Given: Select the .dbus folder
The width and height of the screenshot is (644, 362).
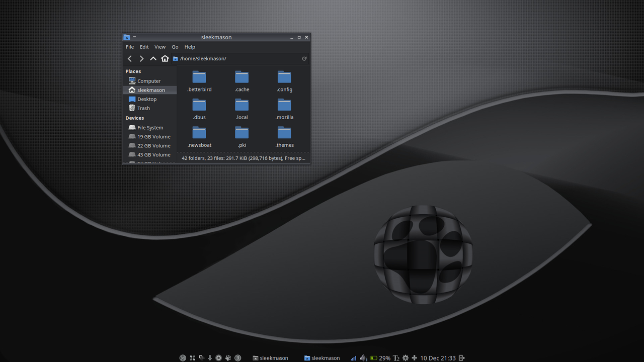Looking at the screenshot, I should (x=199, y=109).
